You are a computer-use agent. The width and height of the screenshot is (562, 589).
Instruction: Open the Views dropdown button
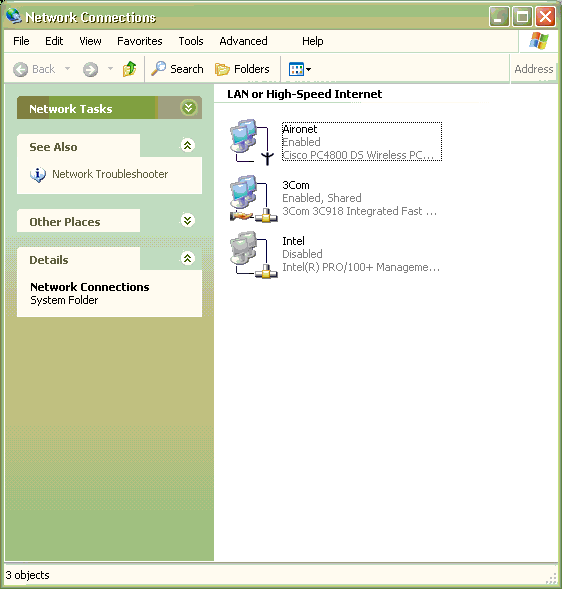[x=299, y=69]
